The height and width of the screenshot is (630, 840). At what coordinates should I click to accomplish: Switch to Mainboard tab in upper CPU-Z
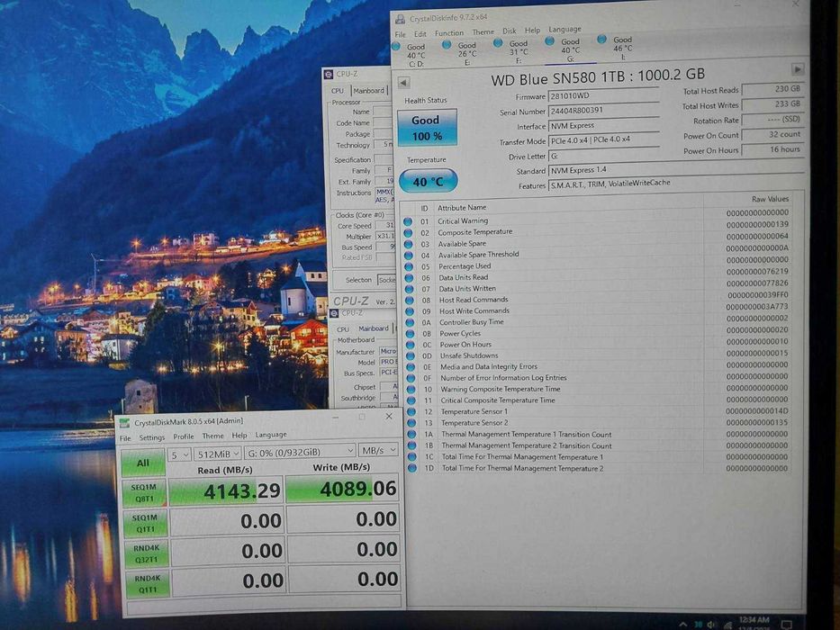[x=368, y=91]
